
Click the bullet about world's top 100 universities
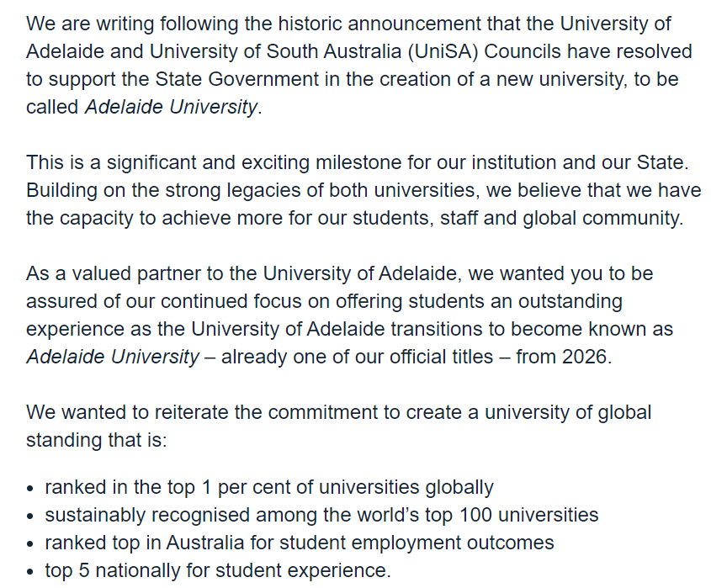pyautogui.click(x=321, y=515)
